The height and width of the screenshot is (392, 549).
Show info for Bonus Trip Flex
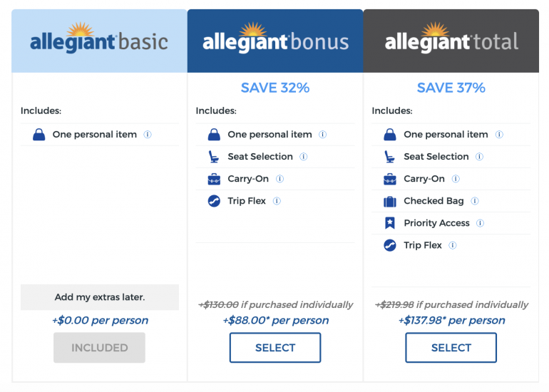[x=277, y=201]
